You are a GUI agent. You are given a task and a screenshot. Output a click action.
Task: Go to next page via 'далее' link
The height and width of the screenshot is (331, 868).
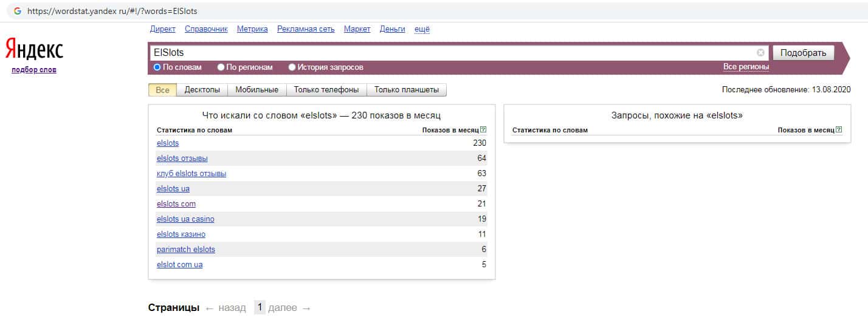pyautogui.click(x=283, y=308)
